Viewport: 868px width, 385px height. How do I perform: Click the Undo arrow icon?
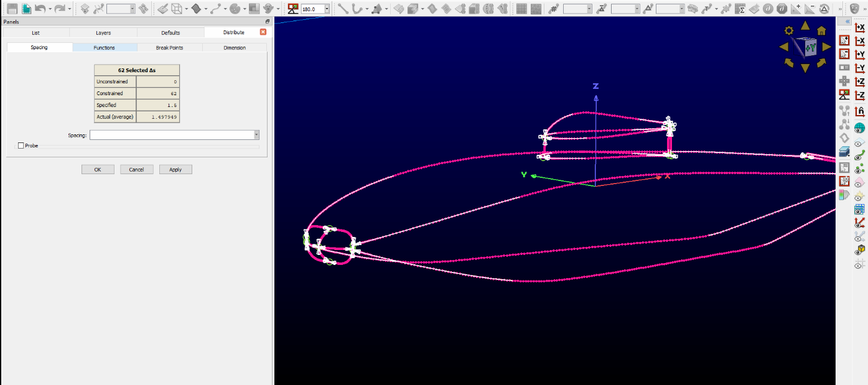(39, 9)
